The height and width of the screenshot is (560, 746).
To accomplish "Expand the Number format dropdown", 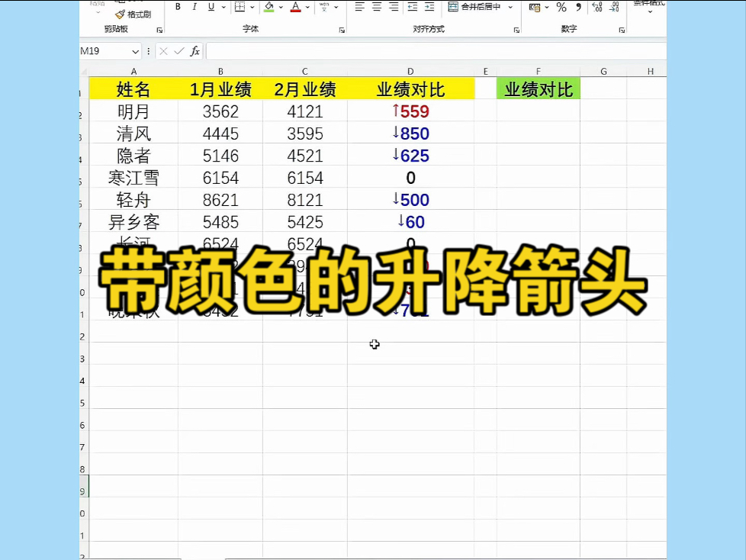I will pos(547,8).
